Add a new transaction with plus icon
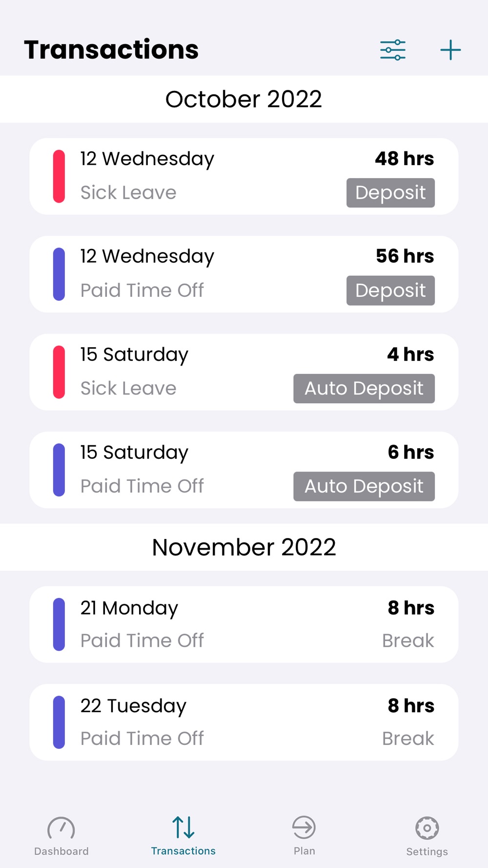The image size is (488, 868). (x=450, y=50)
